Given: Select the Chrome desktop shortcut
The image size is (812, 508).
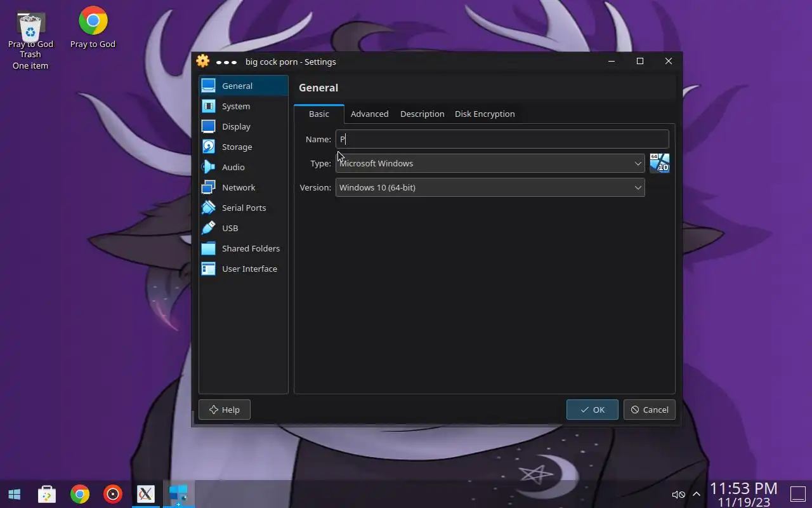Looking at the screenshot, I should coord(93,28).
